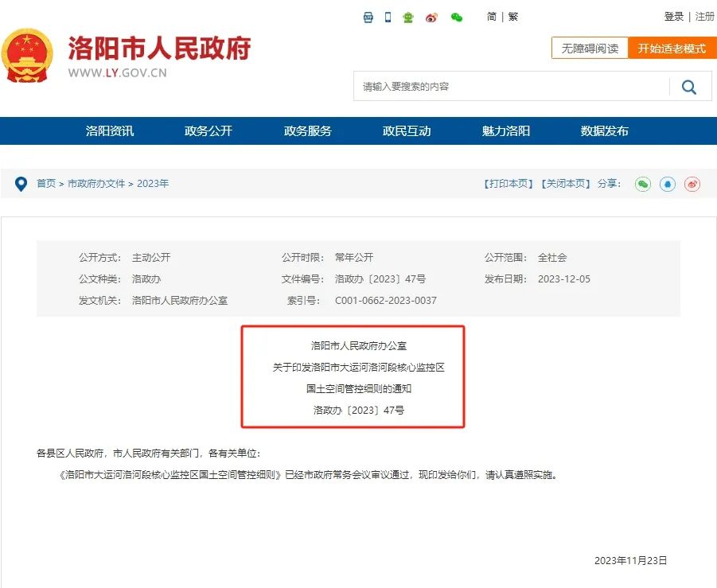Image resolution: width=717 pixels, height=588 pixels.
Task: Share the page via WeChat share icon
Action: coord(643,184)
